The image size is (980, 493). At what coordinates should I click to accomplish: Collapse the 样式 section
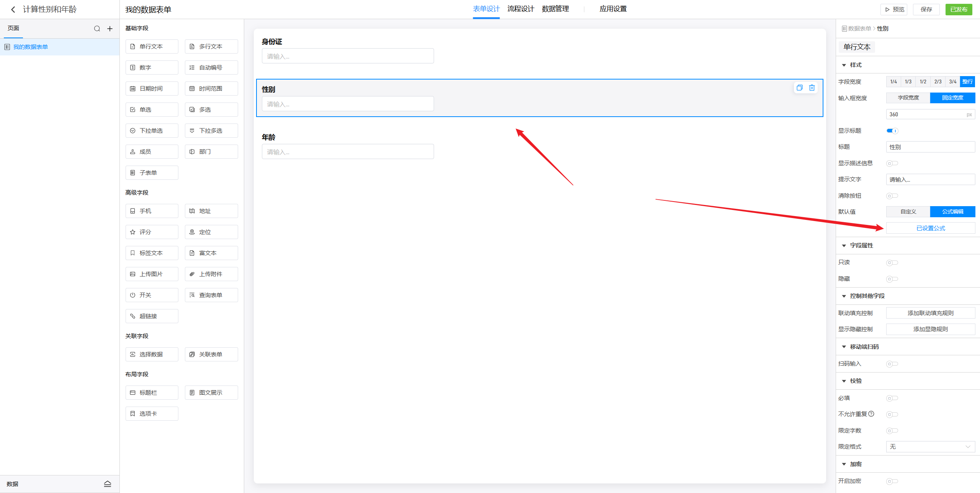click(844, 65)
